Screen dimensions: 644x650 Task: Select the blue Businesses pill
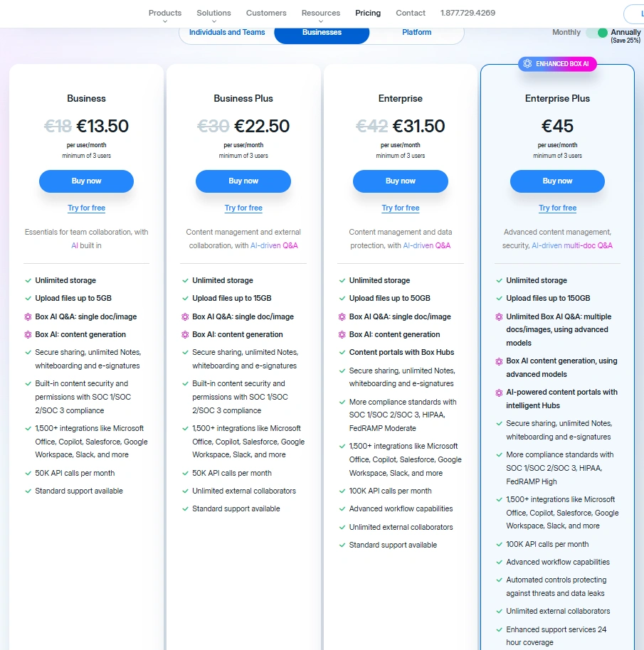coord(322,33)
